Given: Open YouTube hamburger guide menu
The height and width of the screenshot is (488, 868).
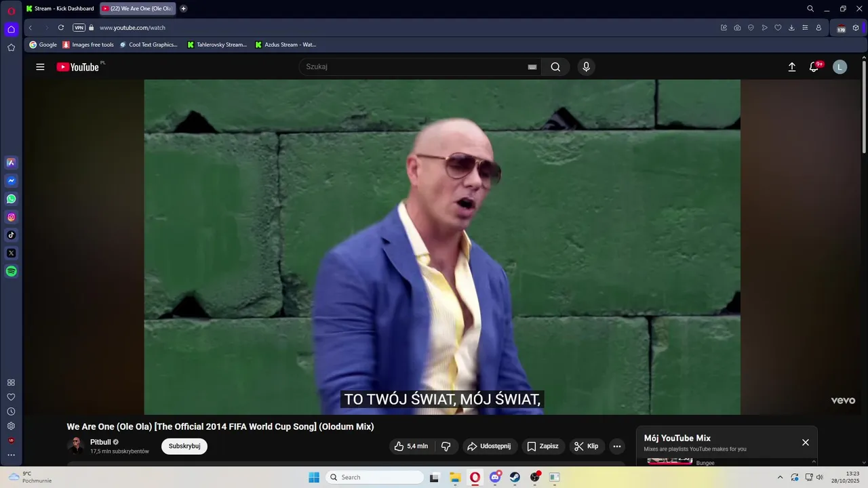Looking at the screenshot, I should [40, 67].
